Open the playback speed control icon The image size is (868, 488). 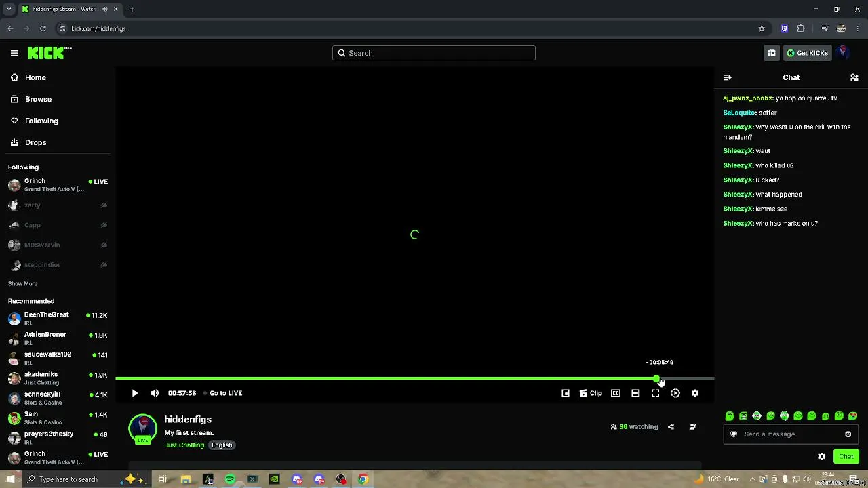click(675, 393)
